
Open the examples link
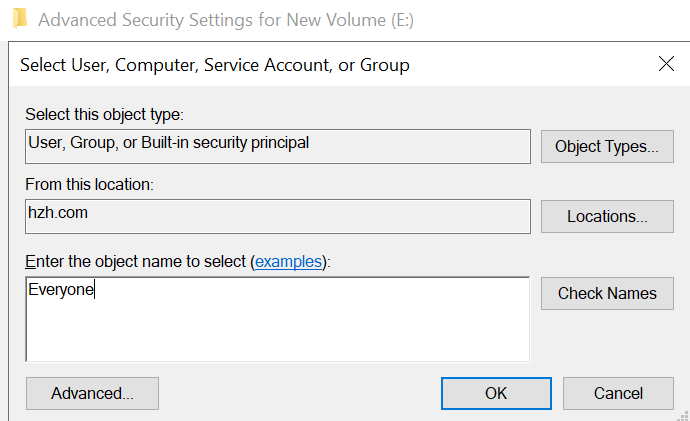tap(288, 261)
